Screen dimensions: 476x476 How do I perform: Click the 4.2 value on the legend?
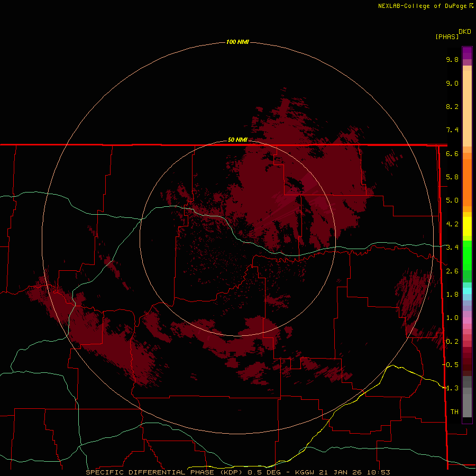(452, 224)
